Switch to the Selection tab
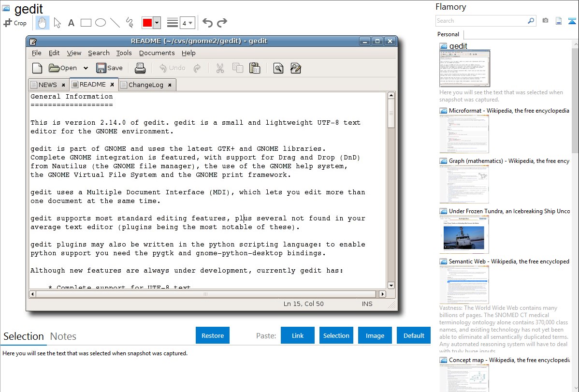579x392 pixels. point(24,336)
